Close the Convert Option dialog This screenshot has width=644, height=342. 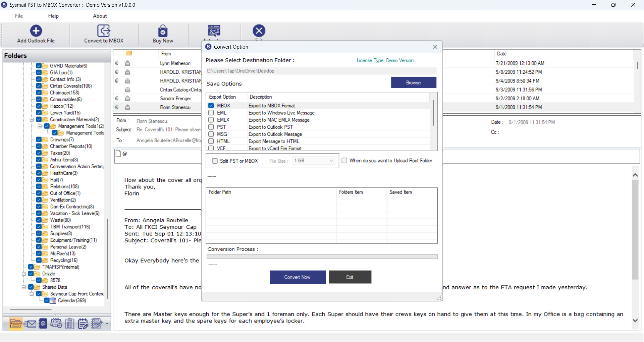pyautogui.click(x=435, y=47)
